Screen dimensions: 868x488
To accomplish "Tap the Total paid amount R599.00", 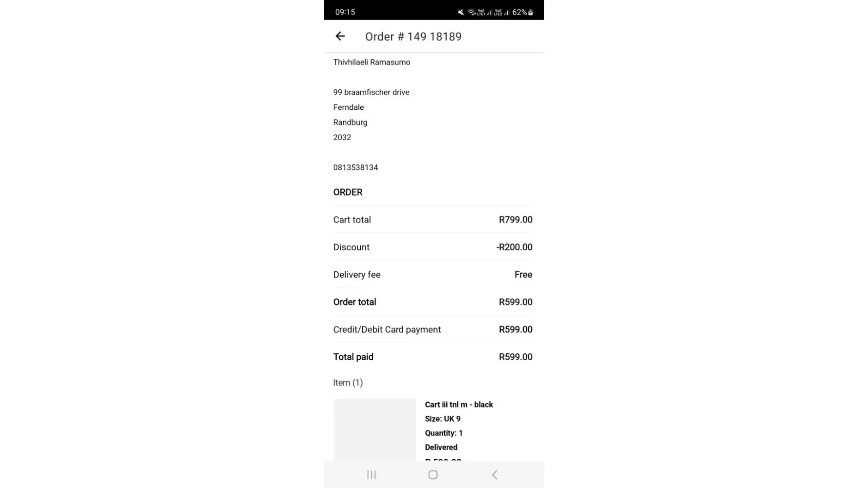I will pos(516,357).
